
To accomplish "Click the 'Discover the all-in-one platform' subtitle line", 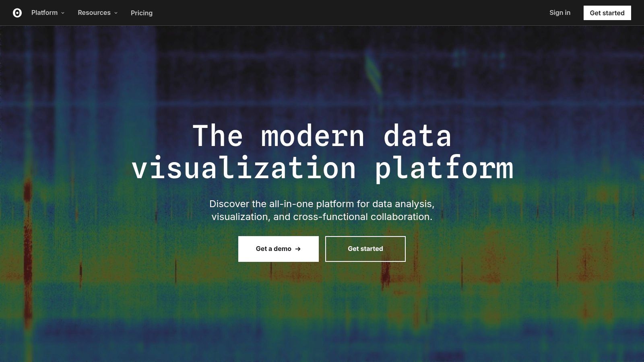I will click(x=322, y=204).
